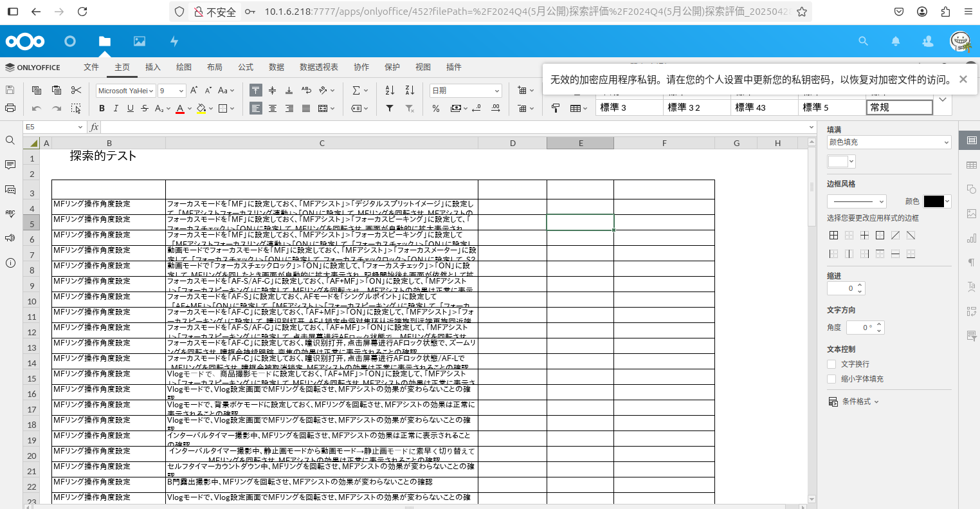
Task: Tick the 缩小字体填充 shrink to fit checkbox
Action: click(831, 379)
